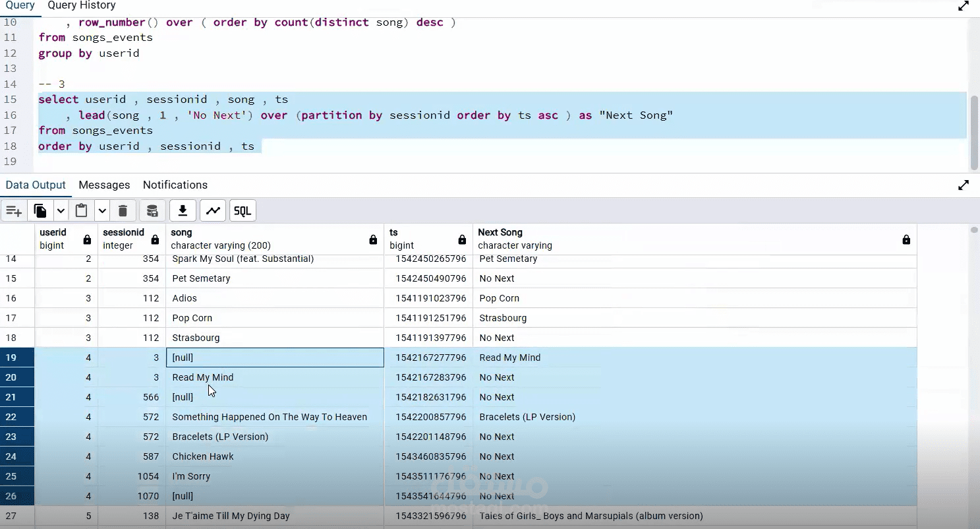Image resolution: width=980 pixels, height=529 pixels.
Task: Click the Pop Corn song cell
Action: [x=275, y=318]
